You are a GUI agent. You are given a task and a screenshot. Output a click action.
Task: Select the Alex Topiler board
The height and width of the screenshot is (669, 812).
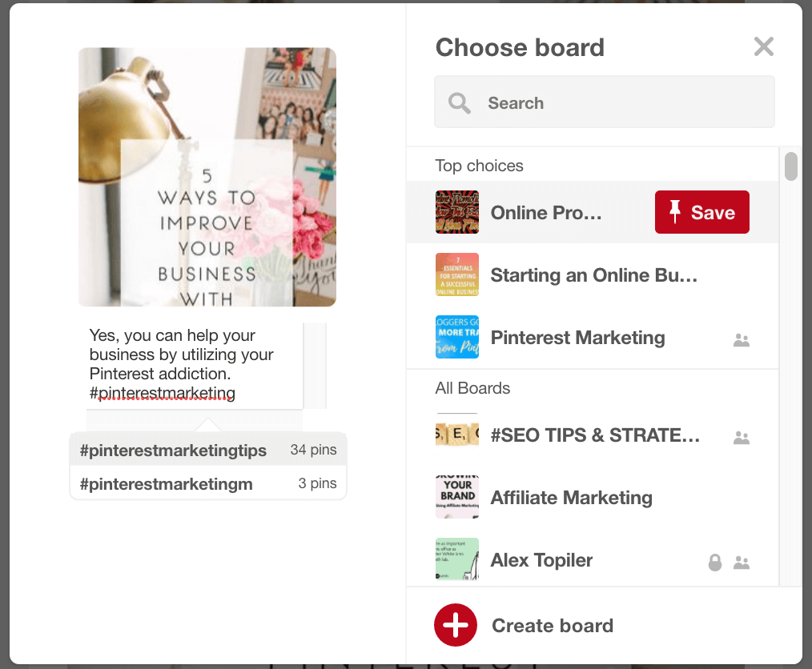coord(541,560)
